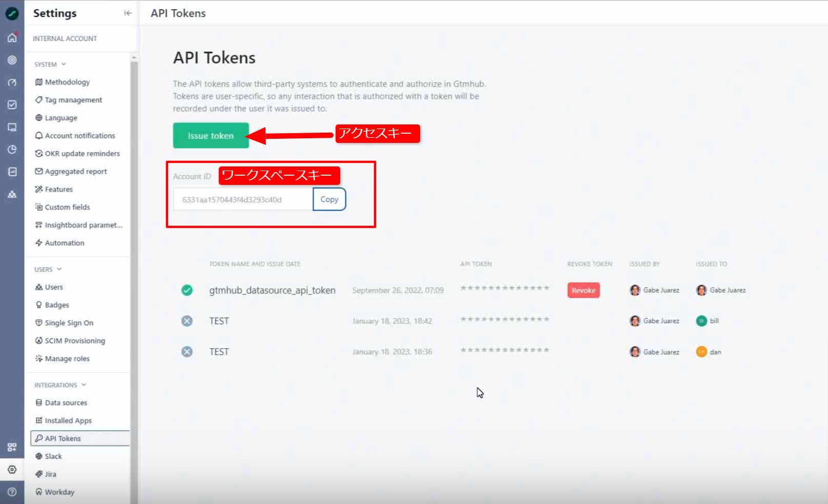Image resolution: width=828 pixels, height=504 pixels.
Task: Open Account notifications settings
Action: pos(75,136)
